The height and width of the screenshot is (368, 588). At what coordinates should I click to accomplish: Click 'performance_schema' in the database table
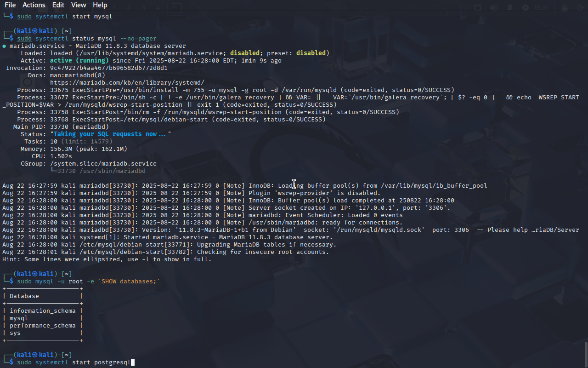(x=43, y=326)
